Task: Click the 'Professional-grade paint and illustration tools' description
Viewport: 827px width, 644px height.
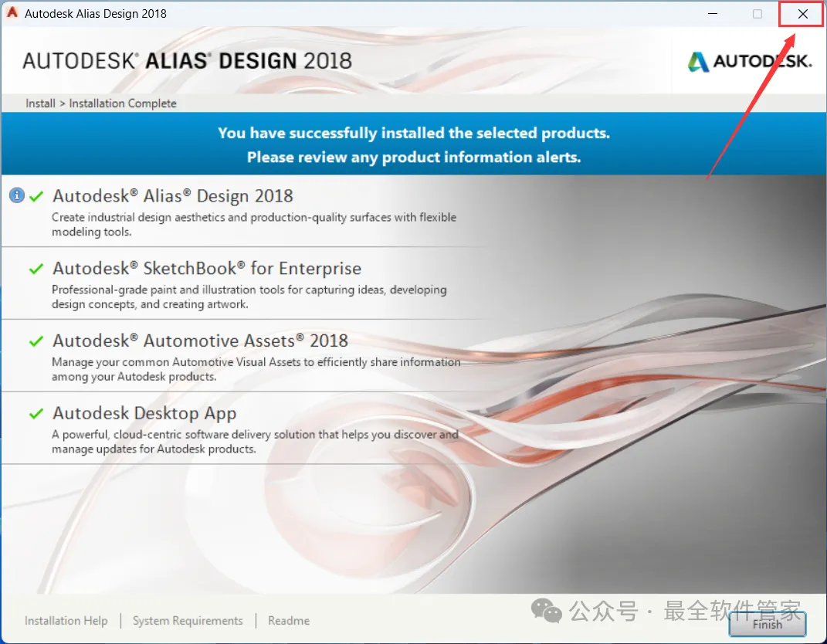Action: (249, 297)
